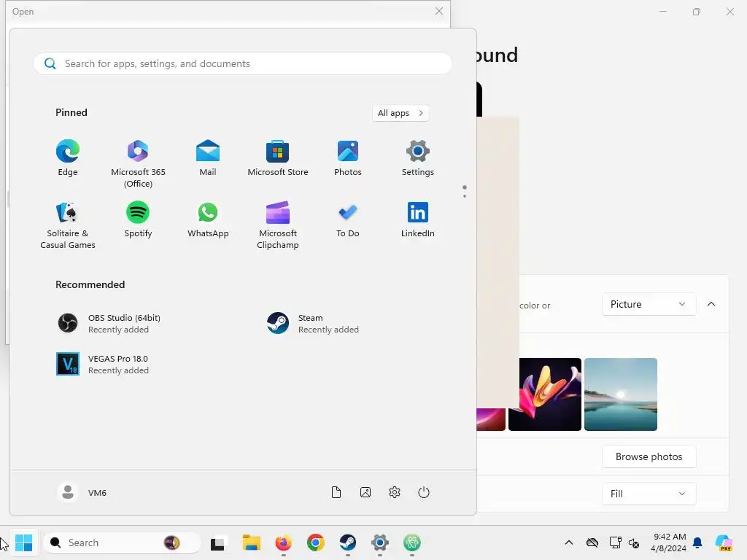Open network status tray icon
This screenshot has width=747, height=560.
point(615,542)
